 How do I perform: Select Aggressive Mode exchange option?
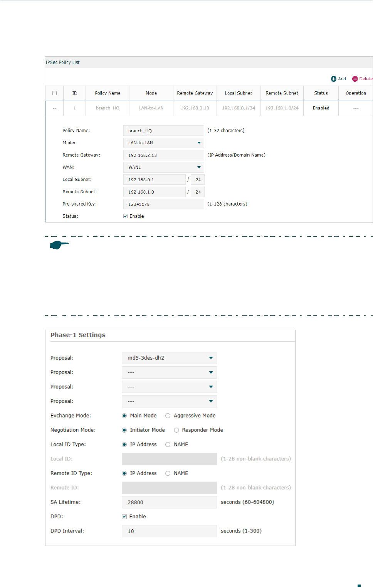(x=168, y=416)
